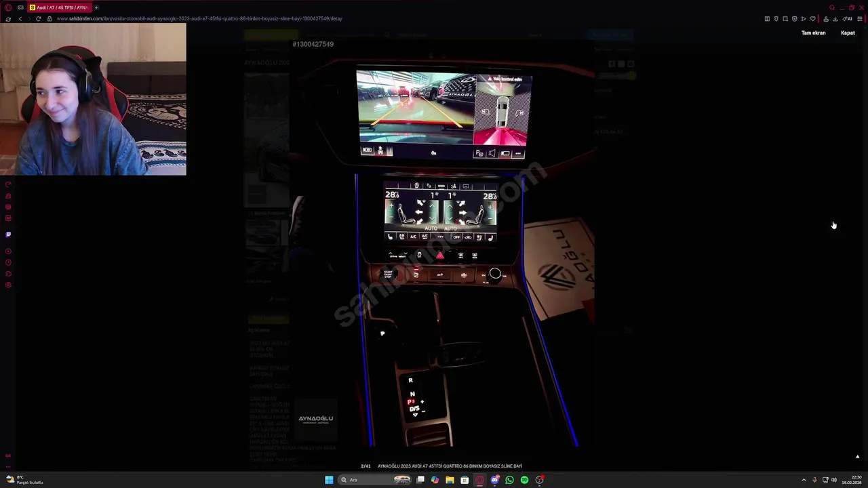Viewport: 868px width, 488px height.
Task: Open the Twitch icon in Opera sidebar
Action: pos(8,235)
